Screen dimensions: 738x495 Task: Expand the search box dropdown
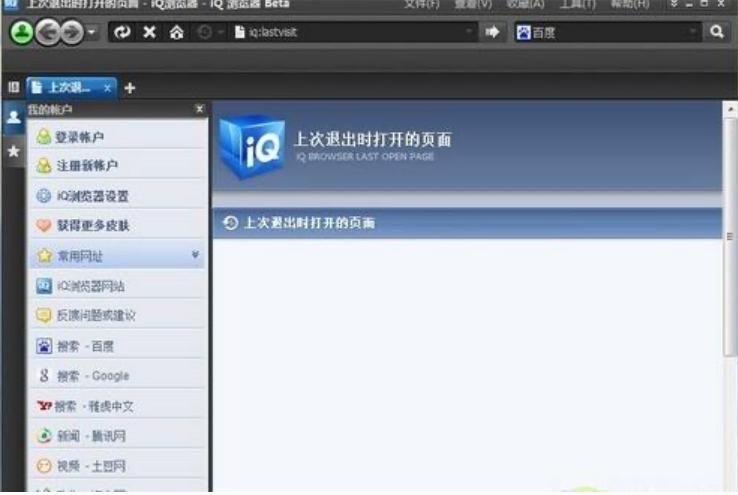pos(693,32)
